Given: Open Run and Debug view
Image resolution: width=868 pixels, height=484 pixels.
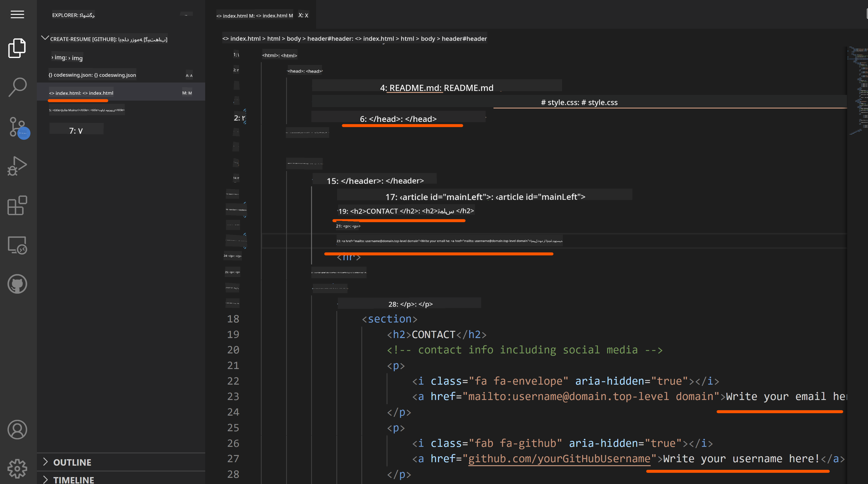Looking at the screenshot, I should click(17, 166).
